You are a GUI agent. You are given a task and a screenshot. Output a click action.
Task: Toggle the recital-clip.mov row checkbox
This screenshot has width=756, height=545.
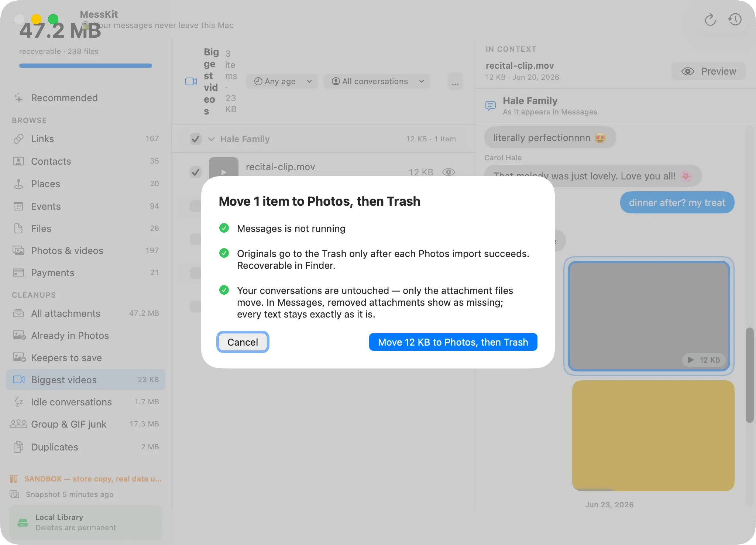pyautogui.click(x=196, y=172)
